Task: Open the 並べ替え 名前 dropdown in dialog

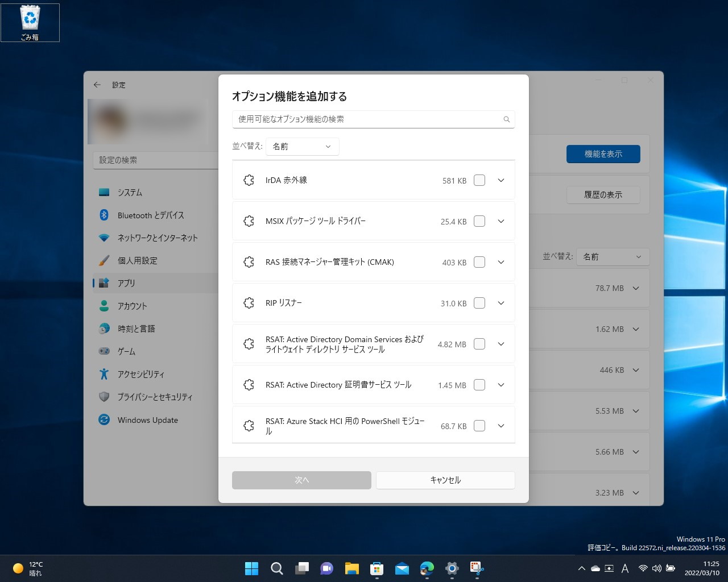Action: tap(302, 146)
